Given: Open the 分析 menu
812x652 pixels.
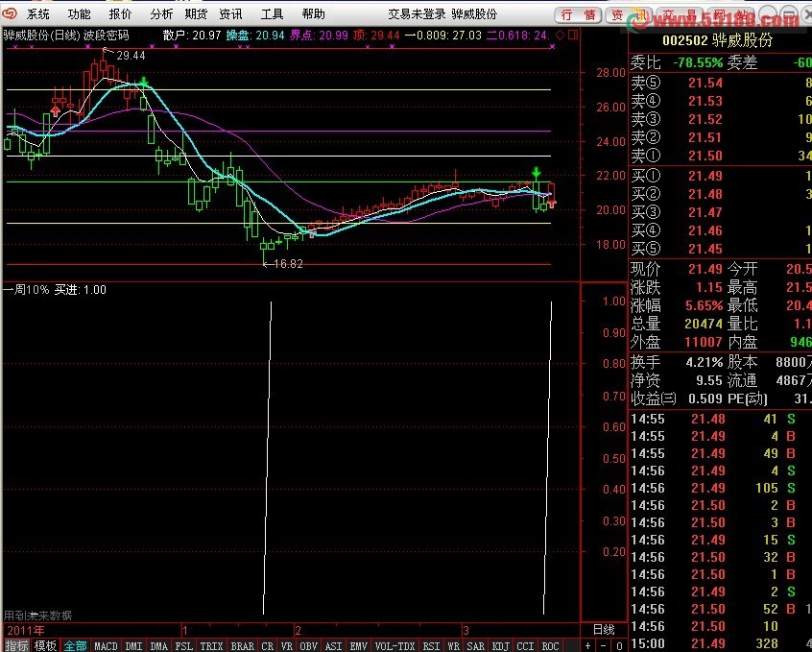Looking at the screenshot, I should 162,14.
